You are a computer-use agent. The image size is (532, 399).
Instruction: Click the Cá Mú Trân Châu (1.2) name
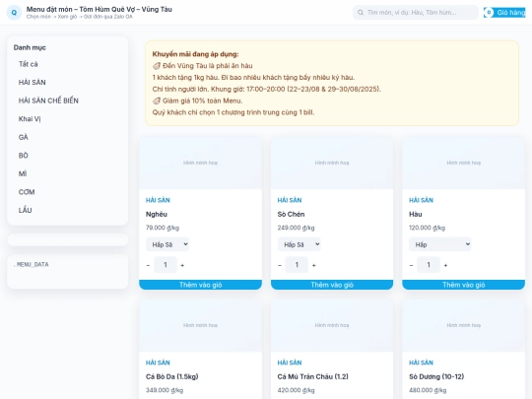pos(313,376)
